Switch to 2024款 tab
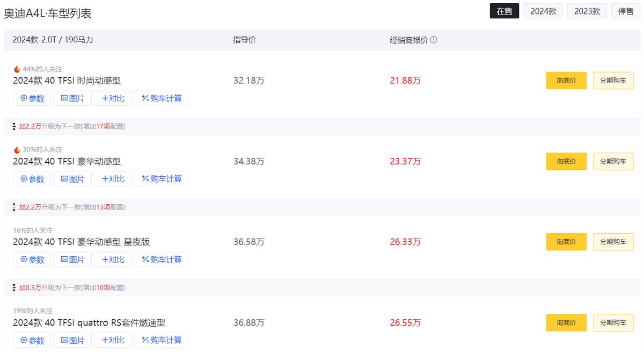Screen dimensions: 644x353 pyautogui.click(x=543, y=11)
